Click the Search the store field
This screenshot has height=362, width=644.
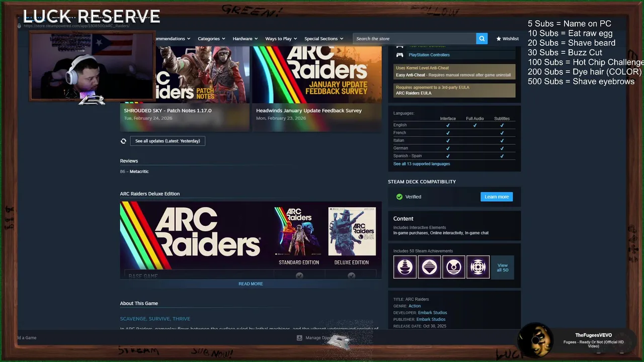coord(414,39)
